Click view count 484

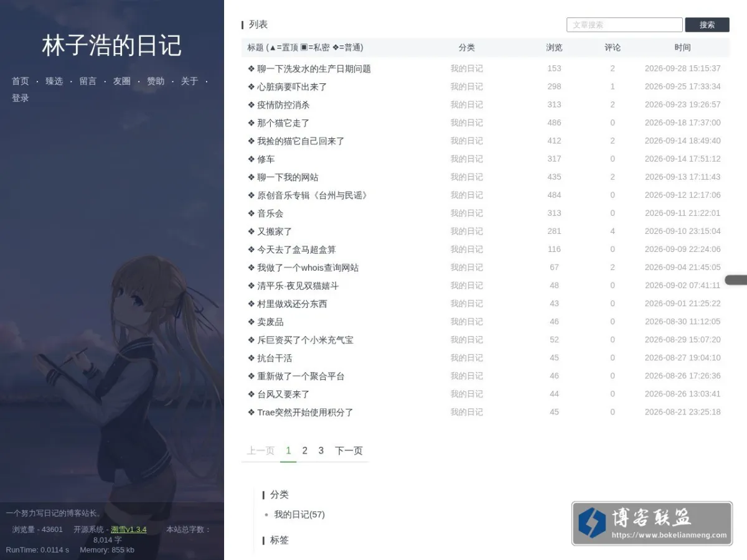[x=554, y=195]
